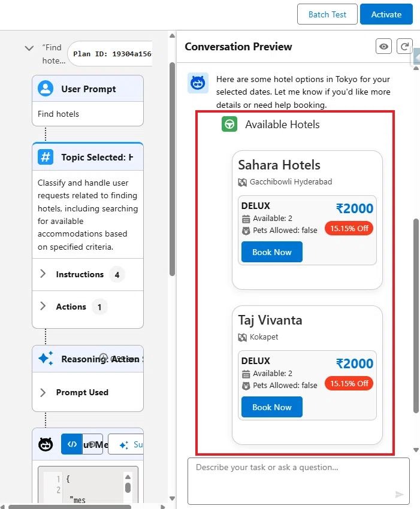Viewport: 420px width, 509px height.
Task: Click the Find hotels prompt text
Action: pyautogui.click(x=58, y=114)
